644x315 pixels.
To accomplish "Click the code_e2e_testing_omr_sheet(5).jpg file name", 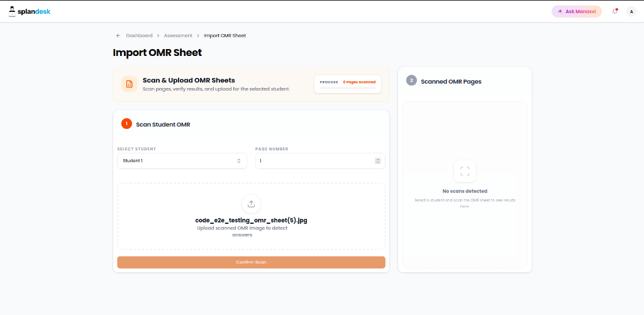I will click(252, 221).
